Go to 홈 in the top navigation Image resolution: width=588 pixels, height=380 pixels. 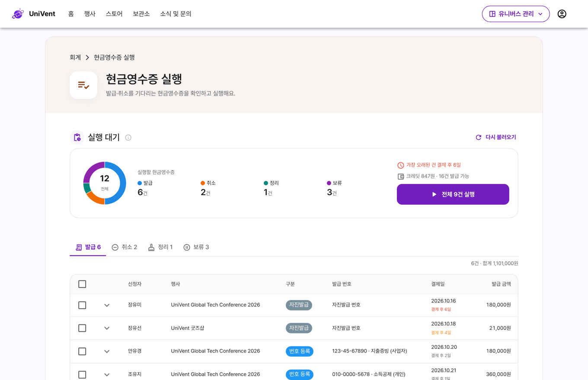click(71, 14)
